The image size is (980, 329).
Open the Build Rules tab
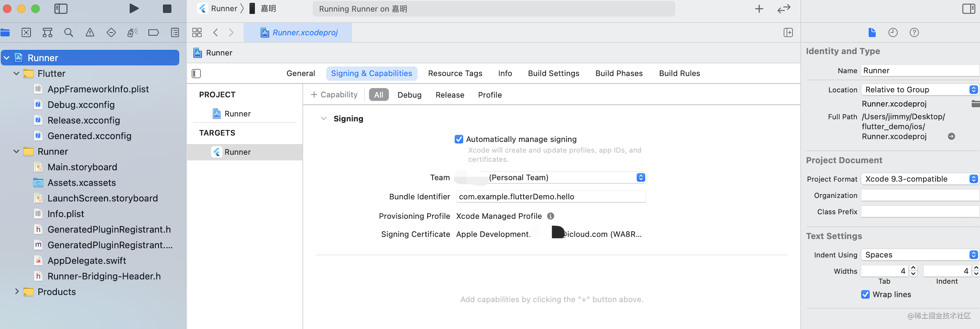click(x=680, y=73)
